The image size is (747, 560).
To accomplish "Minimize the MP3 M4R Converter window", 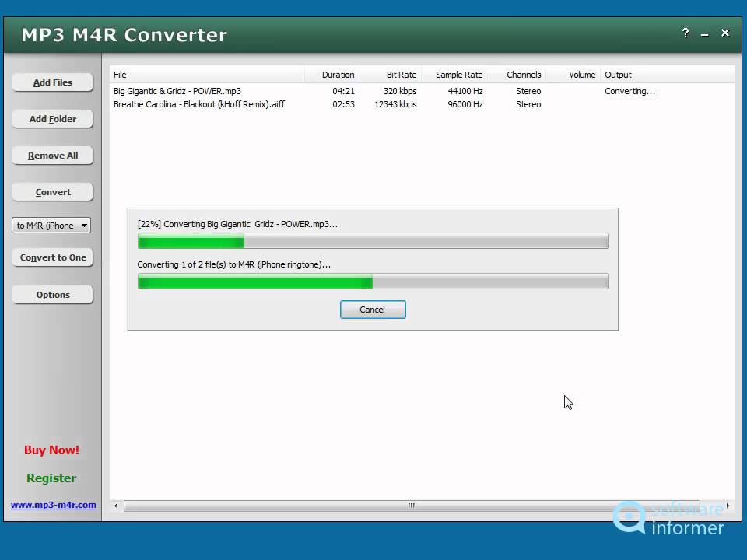I will click(705, 34).
